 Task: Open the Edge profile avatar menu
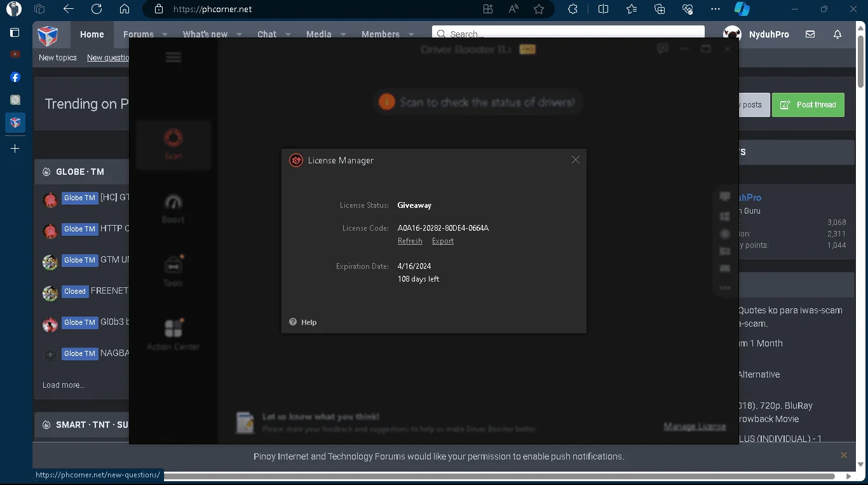(x=14, y=9)
